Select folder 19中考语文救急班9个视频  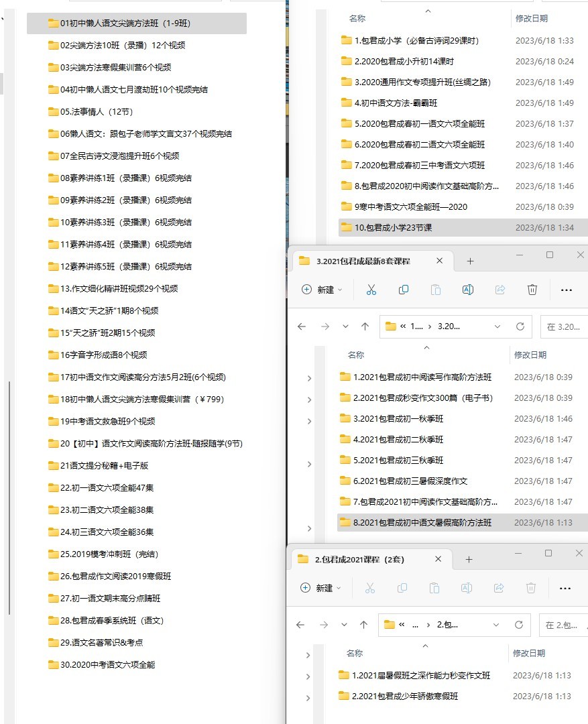click(x=101, y=422)
